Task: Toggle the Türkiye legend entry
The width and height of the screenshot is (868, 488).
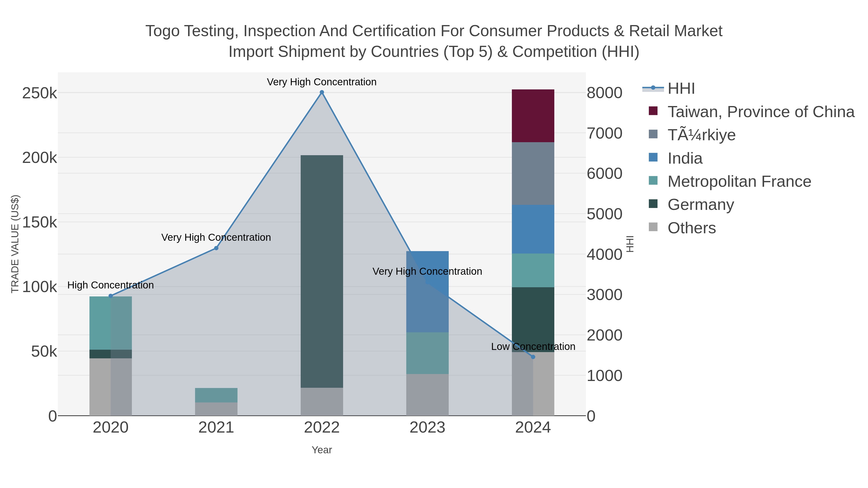Action: point(692,135)
